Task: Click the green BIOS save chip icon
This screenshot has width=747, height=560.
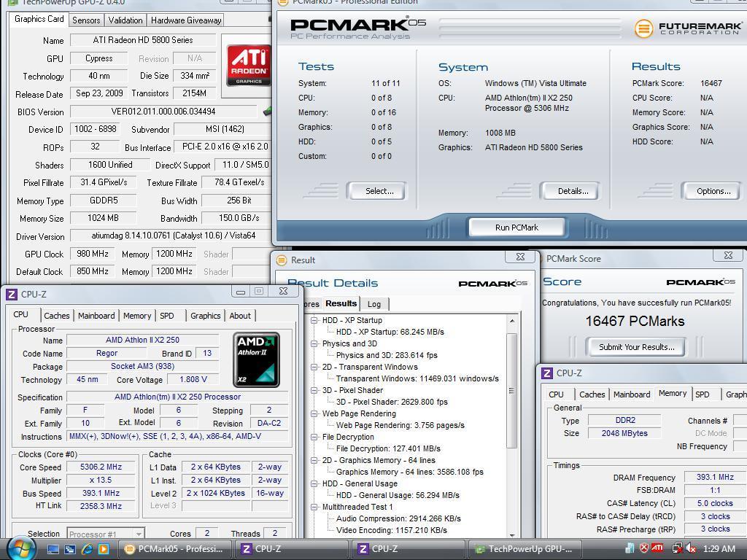Action: click(267, 112)
